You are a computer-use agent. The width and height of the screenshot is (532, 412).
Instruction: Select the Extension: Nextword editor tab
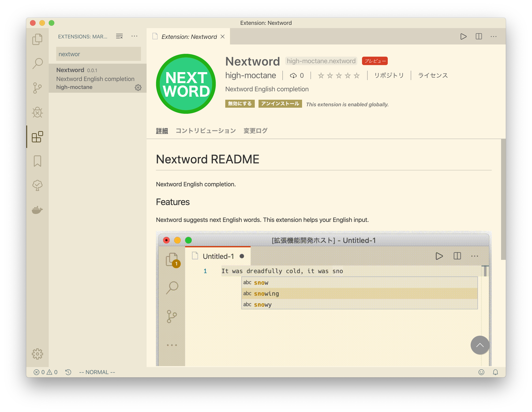click(x=188, y=37)
